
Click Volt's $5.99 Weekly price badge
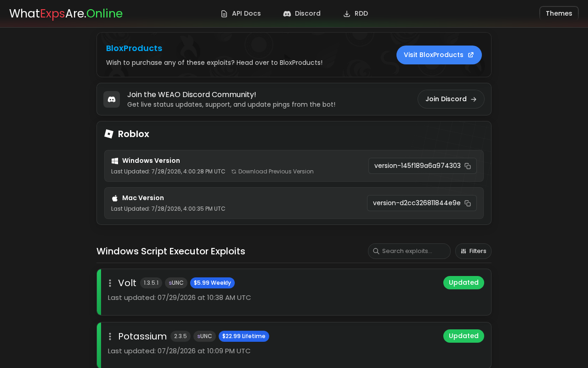(x=212, y=283)
